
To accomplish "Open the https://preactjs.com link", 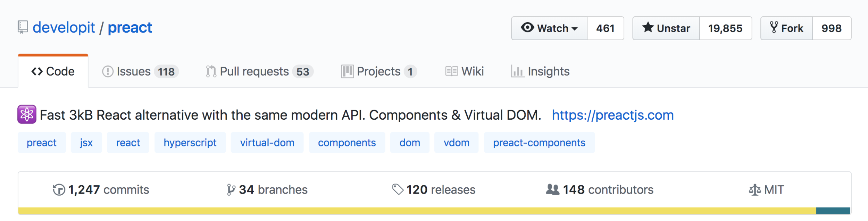I will point(613,115).
